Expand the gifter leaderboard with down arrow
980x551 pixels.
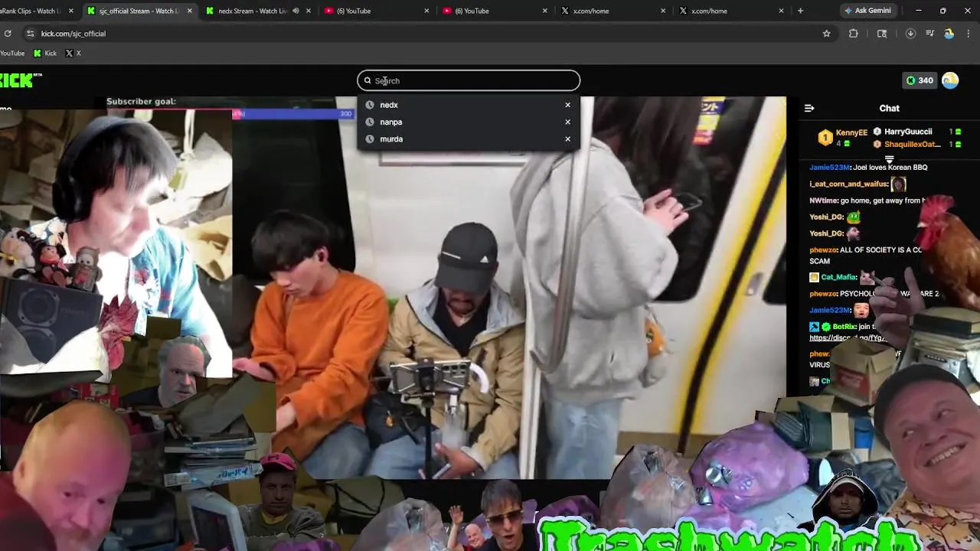[889, 159]
